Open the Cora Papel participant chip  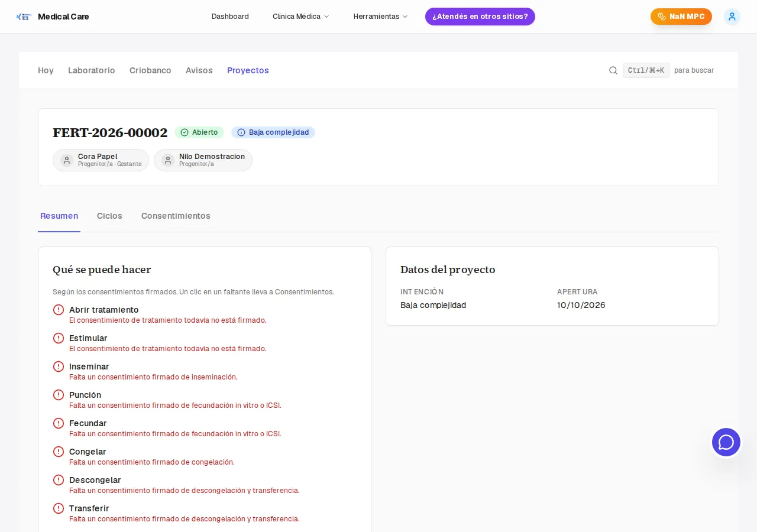click(101, 160)
